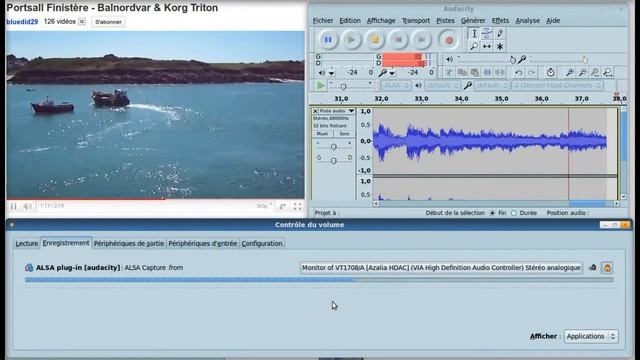Toggle Muet on the audio track
This screenshot has height=360, width=640.
pos(322,134)
